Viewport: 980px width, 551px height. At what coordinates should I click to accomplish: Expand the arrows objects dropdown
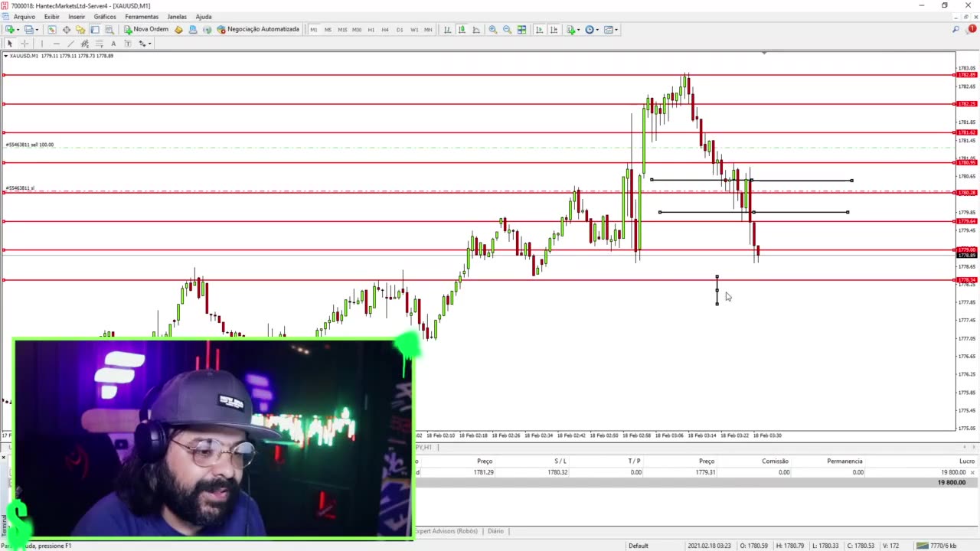tap(150, 44)
